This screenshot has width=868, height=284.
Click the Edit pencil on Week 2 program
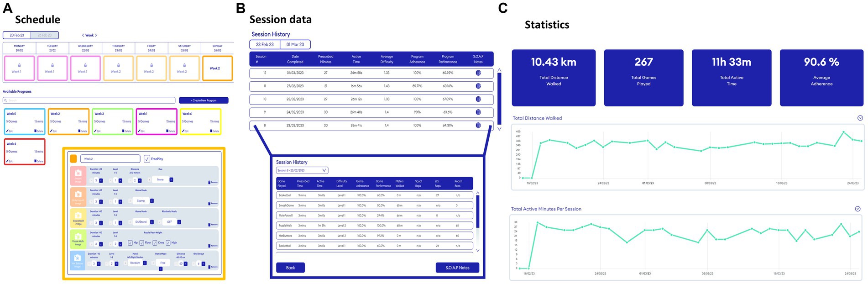pos(53,131)
